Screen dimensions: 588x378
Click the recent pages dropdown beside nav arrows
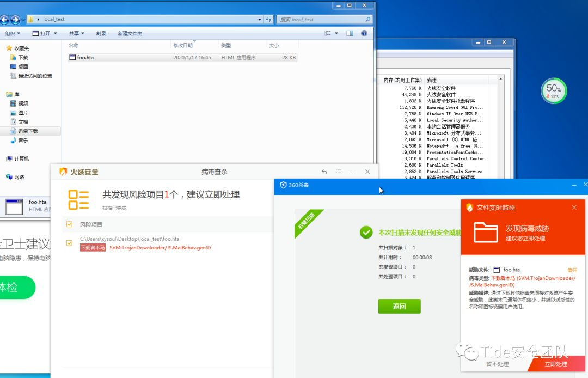tap(23, 20)
